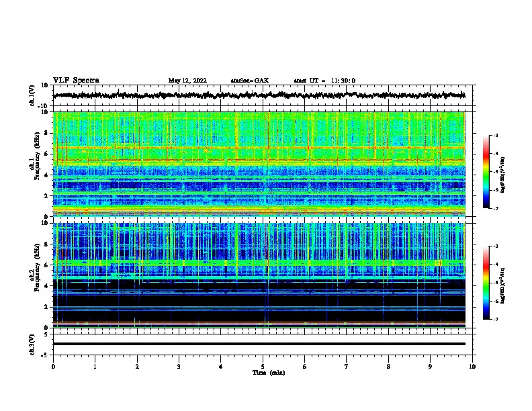Screen dimensions: 532x411
Task: Click time axis tick label "8"
Action: [388, 366]
